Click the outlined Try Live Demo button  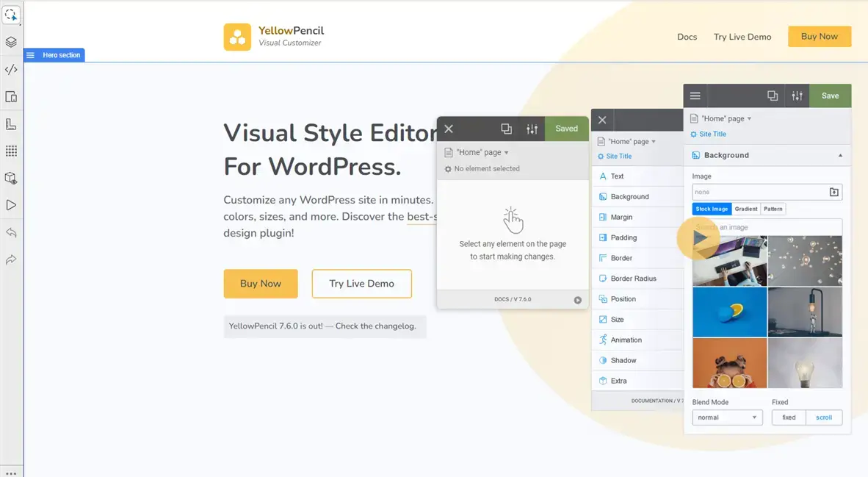pyautogui.click(x=361, y=284)
